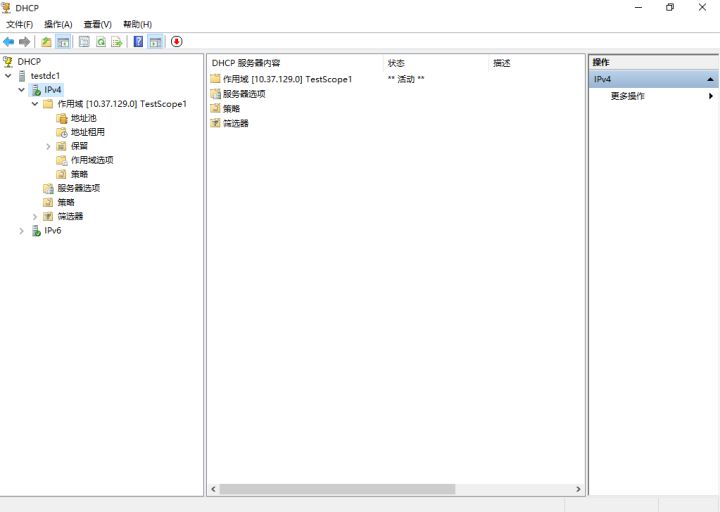The width and height of the screenshot is (720, 512).
Task: Select the 作用域 [10.37.129.0] TestScope1 tree label
Action: (x=122, y=104)
